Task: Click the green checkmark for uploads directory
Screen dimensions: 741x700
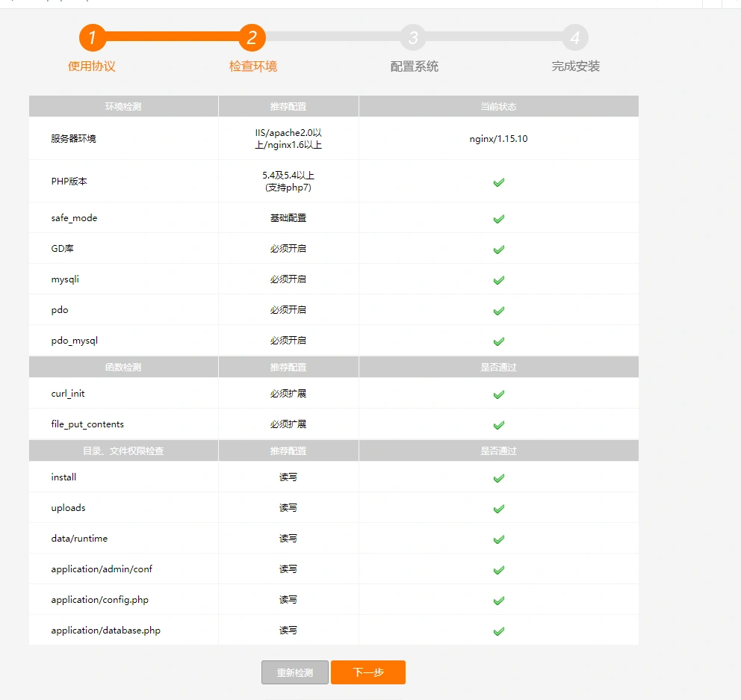Action: pyautogui.click(x=498, y=509)
